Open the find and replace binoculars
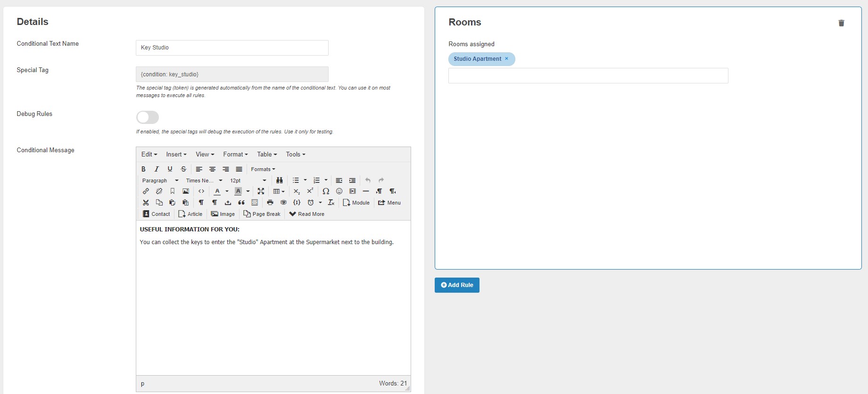868x394 pixels. (x=280, y=181)
